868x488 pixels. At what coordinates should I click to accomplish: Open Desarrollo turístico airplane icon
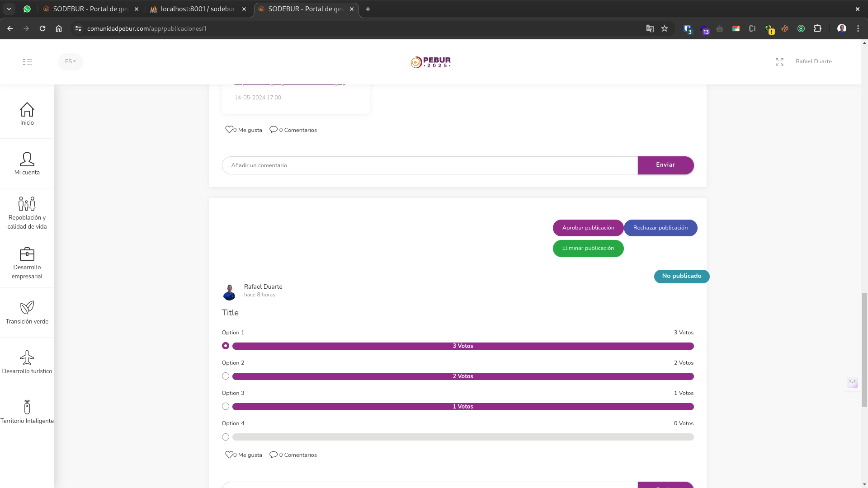point(27,358)
